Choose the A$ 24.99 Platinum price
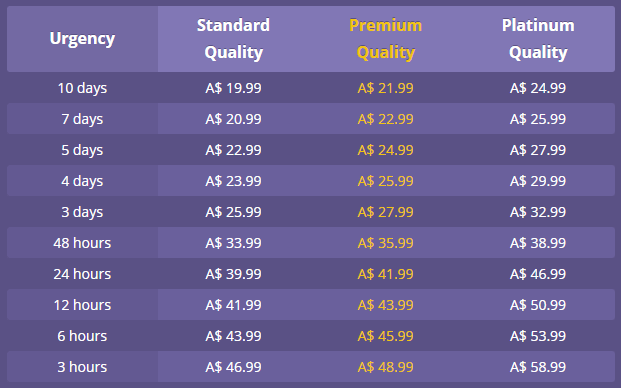Image resolution: width=621 pixels, height=388 pixels. coord(538,88)
